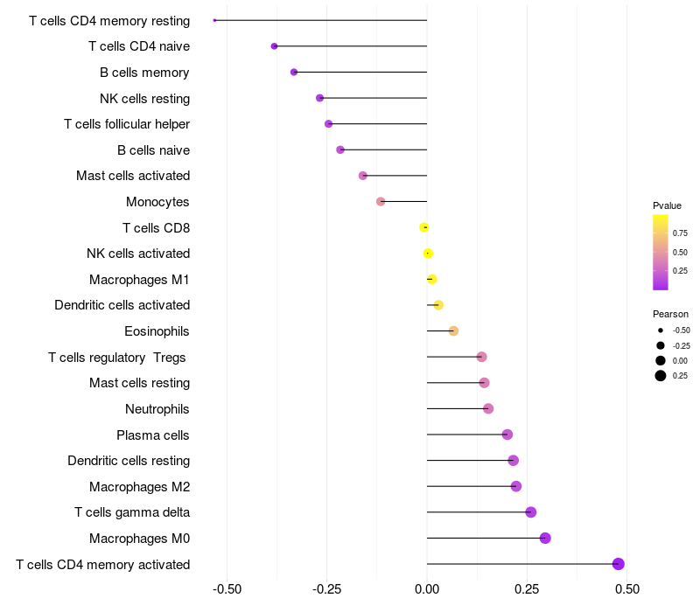Click the Dendritic cells resting label
Viewport: 700px width, 612px height.
pos(129,461)
